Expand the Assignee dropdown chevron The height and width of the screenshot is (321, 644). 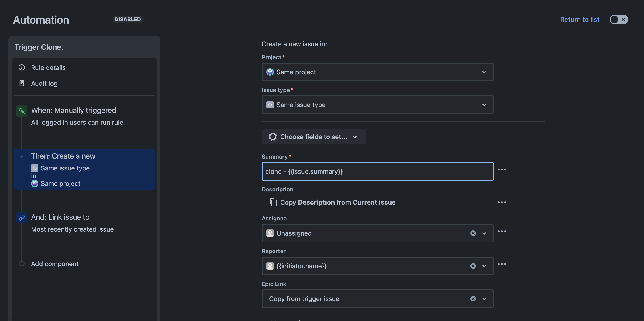coord(484,233)
